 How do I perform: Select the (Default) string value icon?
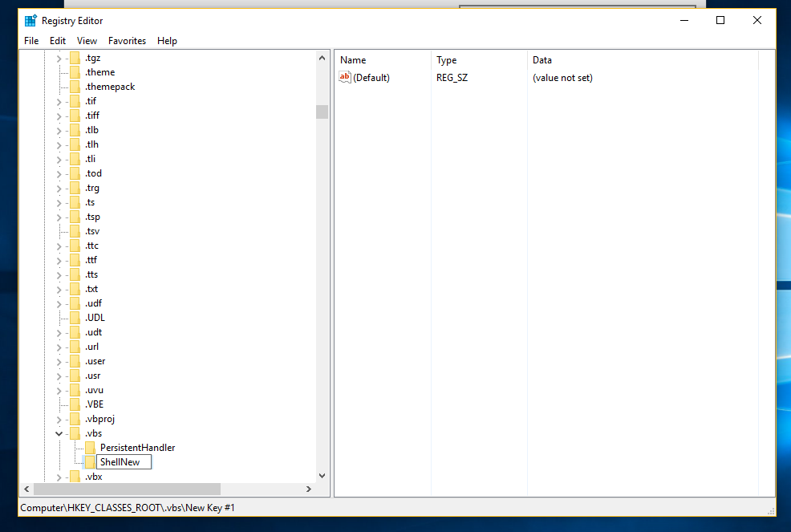[x=344, y=77]
